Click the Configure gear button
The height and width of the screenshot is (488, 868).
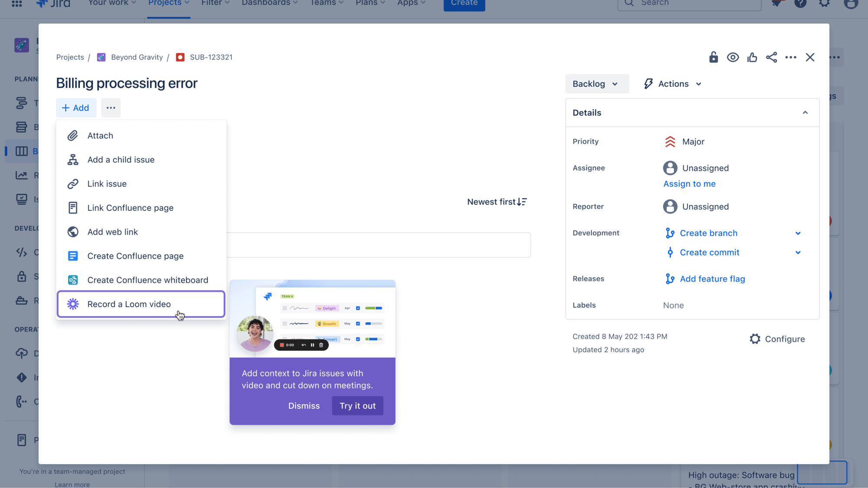click(x=777, y=339)
